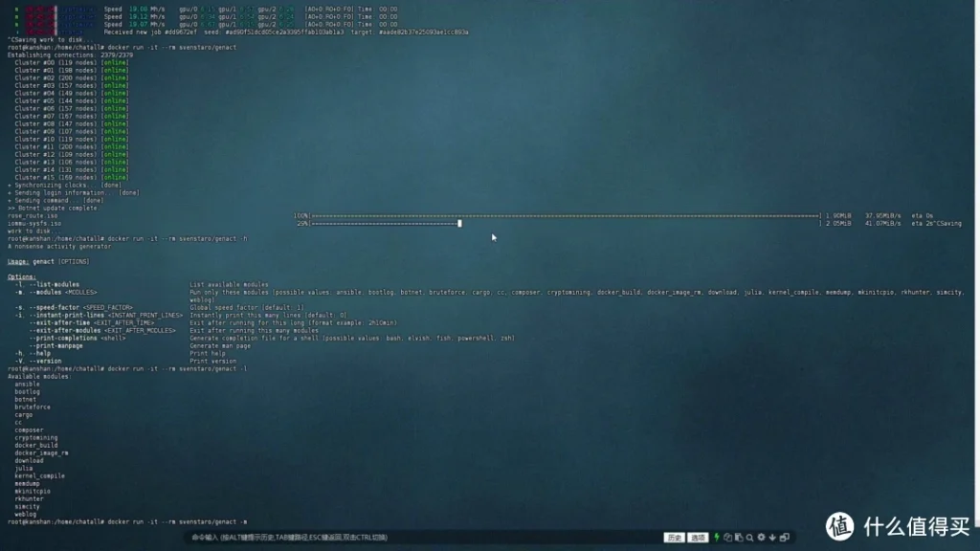The height and width of the screenshot is (551, 980).
Task: Open the 选项 options button
Action: 699,538
